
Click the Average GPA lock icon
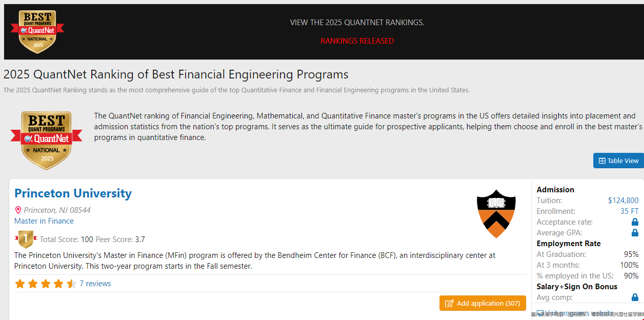pos(635,233)
